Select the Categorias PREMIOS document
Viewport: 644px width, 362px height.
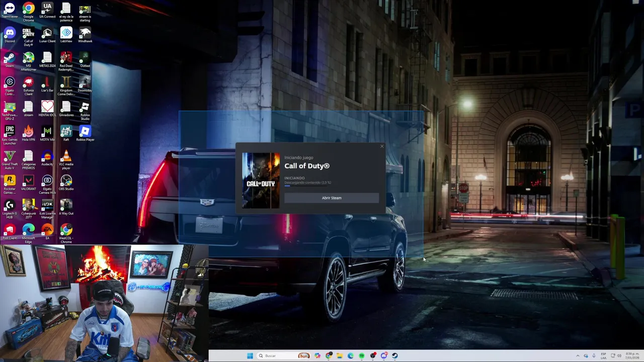[x=29, y=160]
